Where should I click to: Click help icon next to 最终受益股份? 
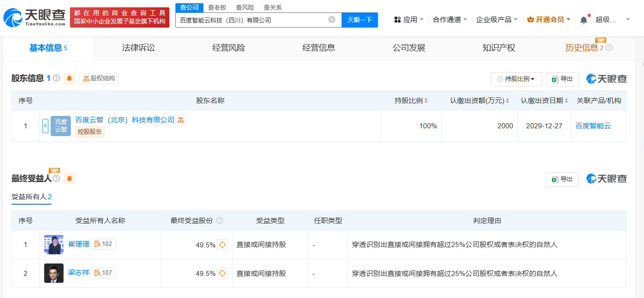(x=220, y=221)
